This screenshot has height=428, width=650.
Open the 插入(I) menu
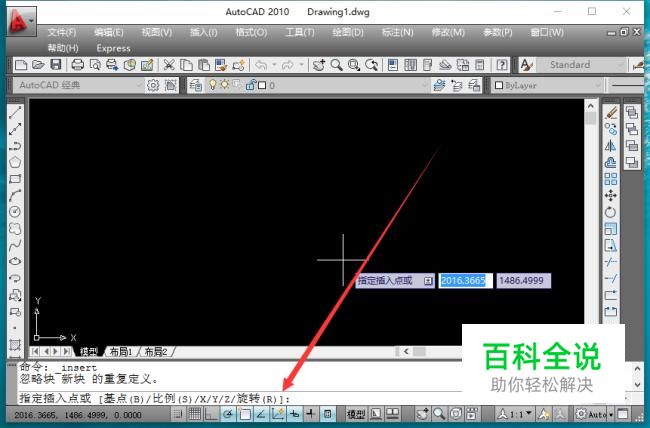[204, 32]
